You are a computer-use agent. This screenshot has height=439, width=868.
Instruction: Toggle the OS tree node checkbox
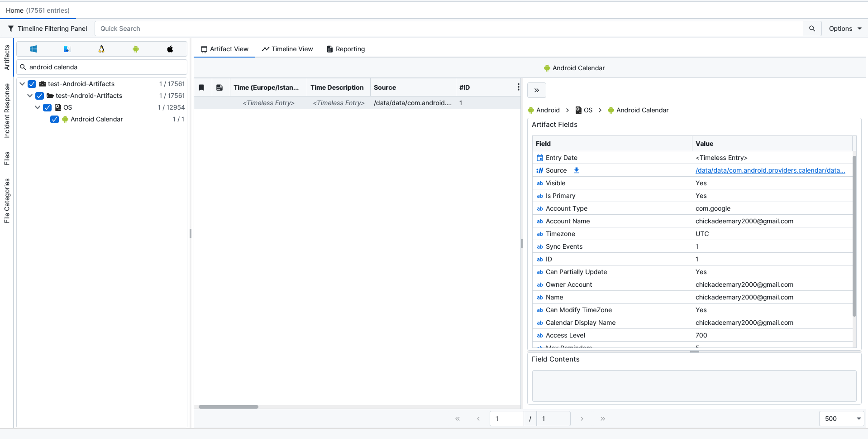(48, 107)
